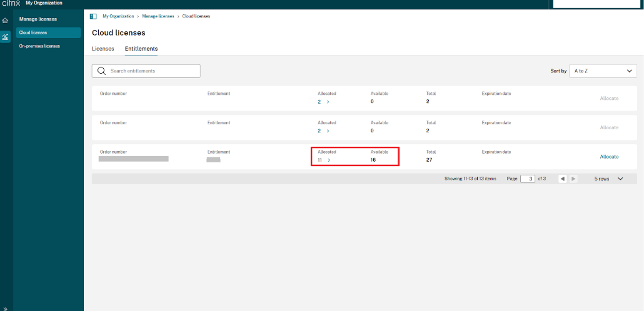
Task: Go to next page arrow
Action: 573,179
